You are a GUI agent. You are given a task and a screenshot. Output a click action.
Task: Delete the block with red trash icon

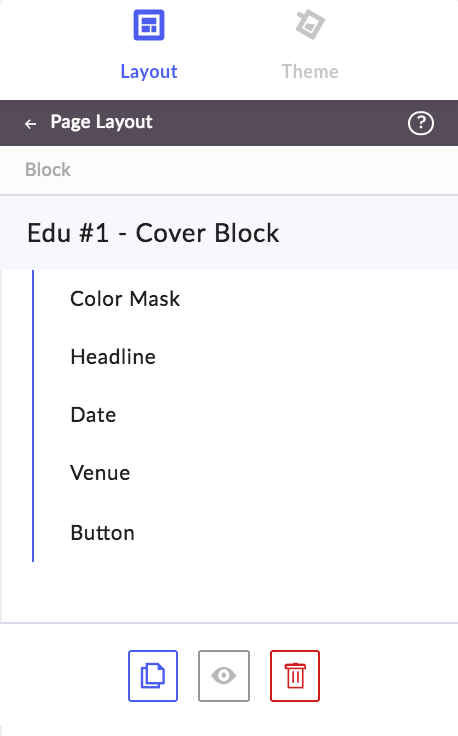pyautogui.click(x=295, y=676)
